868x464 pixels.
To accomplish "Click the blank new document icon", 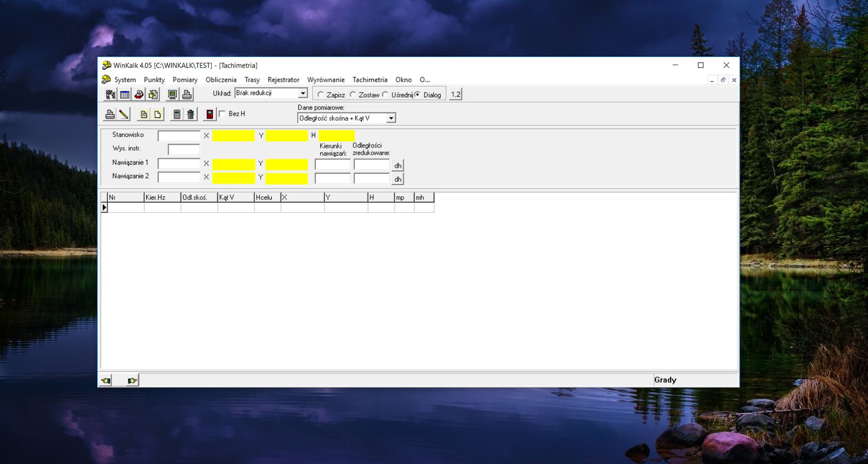I will coord(157,114).
